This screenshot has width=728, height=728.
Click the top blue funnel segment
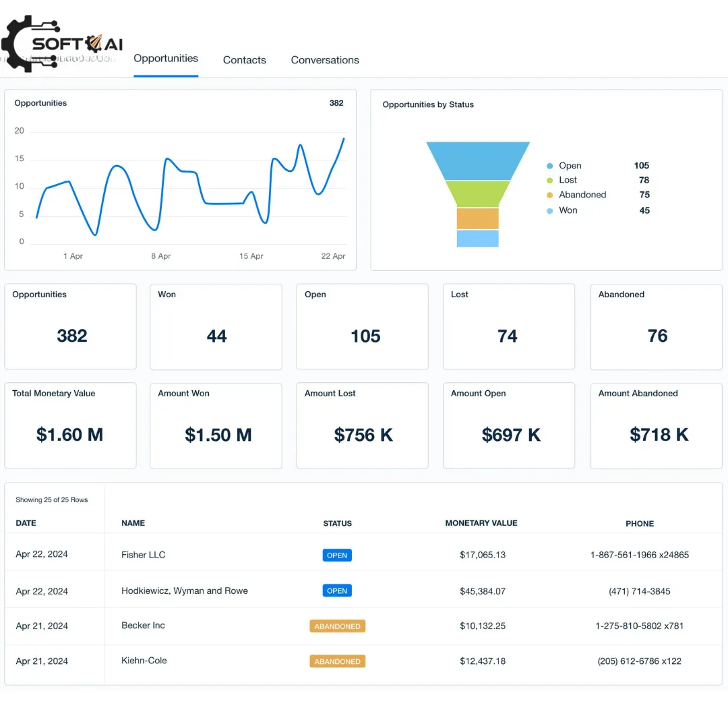pyautogui.click(x=478, y=160)
